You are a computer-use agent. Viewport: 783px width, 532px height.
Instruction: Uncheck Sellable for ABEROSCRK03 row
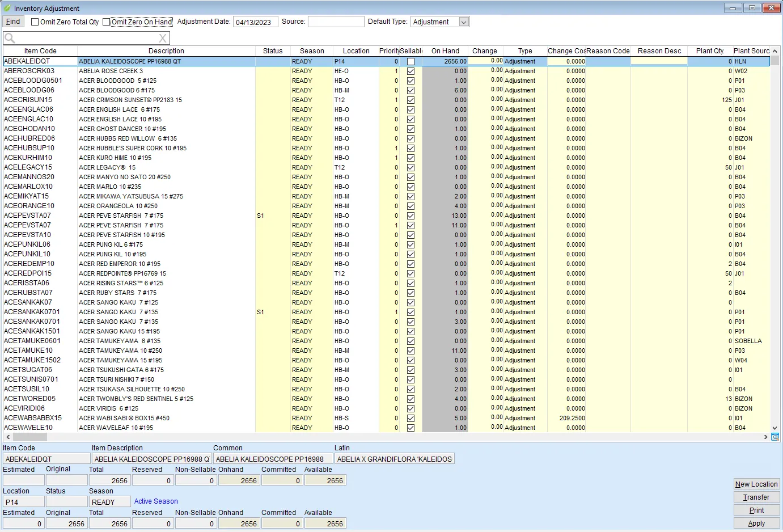410,71
